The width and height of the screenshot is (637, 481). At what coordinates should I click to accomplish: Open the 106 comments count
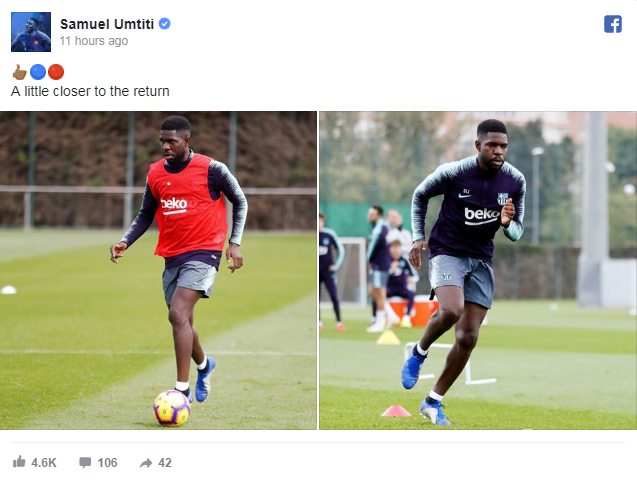coord(107,463)
